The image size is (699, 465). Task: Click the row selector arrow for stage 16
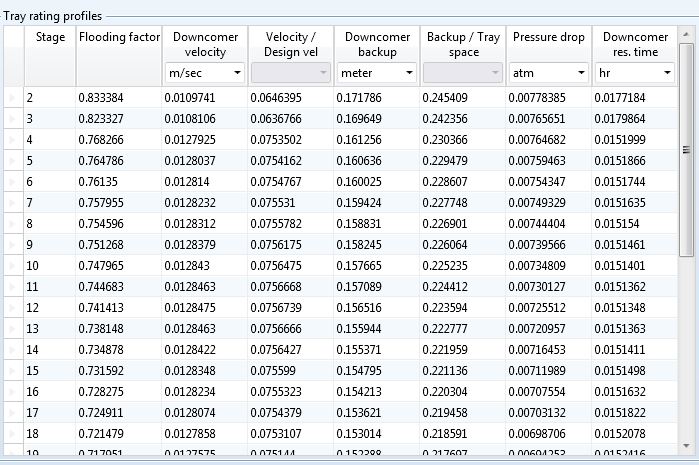coord(12,392)
